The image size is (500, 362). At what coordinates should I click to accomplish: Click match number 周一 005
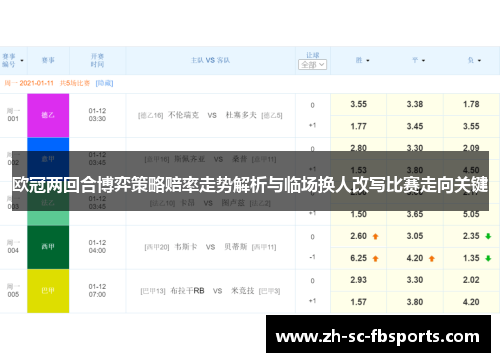[13, 291]
